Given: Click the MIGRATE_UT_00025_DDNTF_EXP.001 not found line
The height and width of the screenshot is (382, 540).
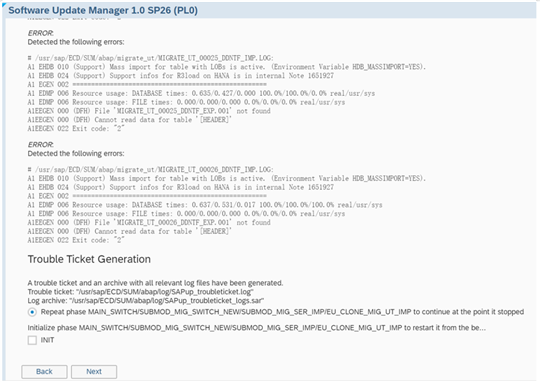Looking at the screenshot, I should click(x=149, y=111).
